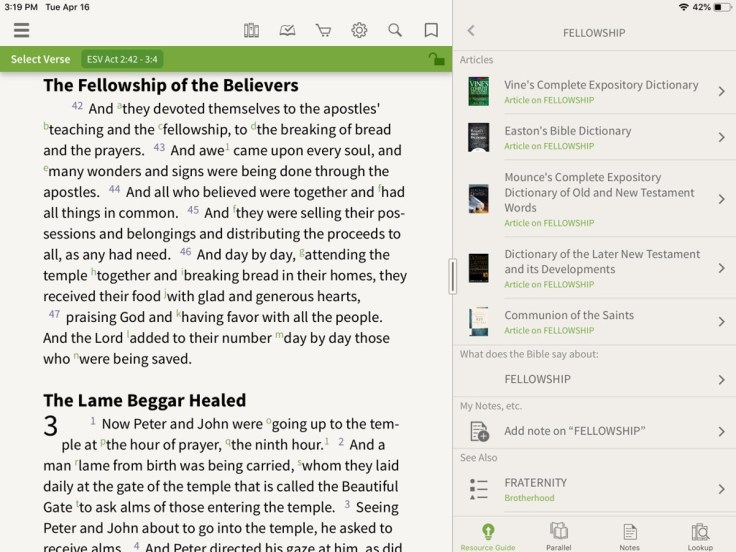
Task: Tap the bookmark icon
Action: pos(431,30)
